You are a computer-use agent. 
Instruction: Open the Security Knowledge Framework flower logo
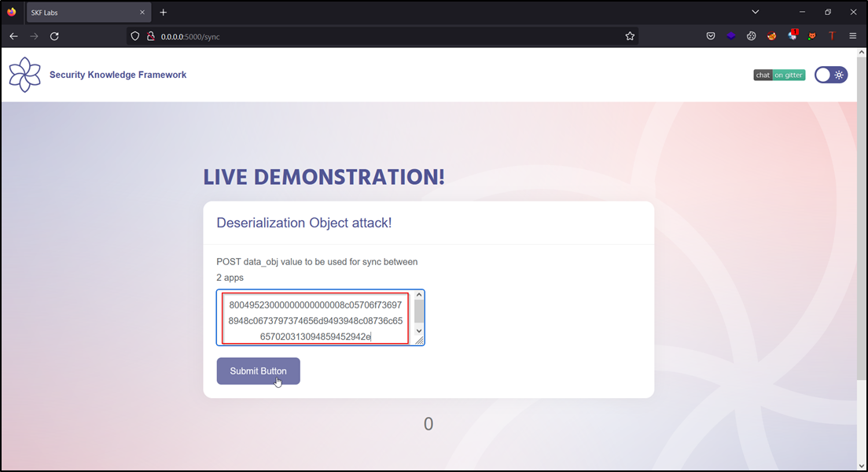25,74
